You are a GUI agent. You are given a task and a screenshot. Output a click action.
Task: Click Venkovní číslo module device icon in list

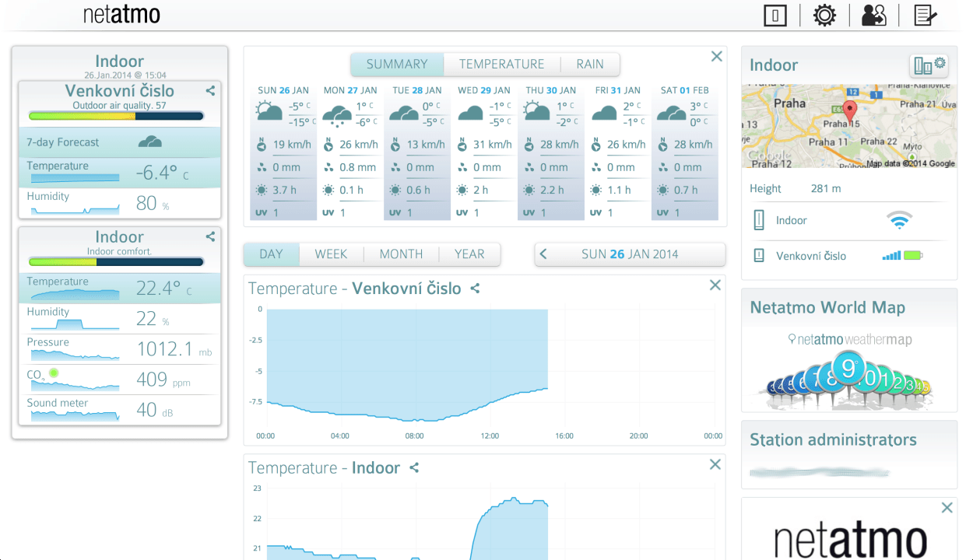759,255
